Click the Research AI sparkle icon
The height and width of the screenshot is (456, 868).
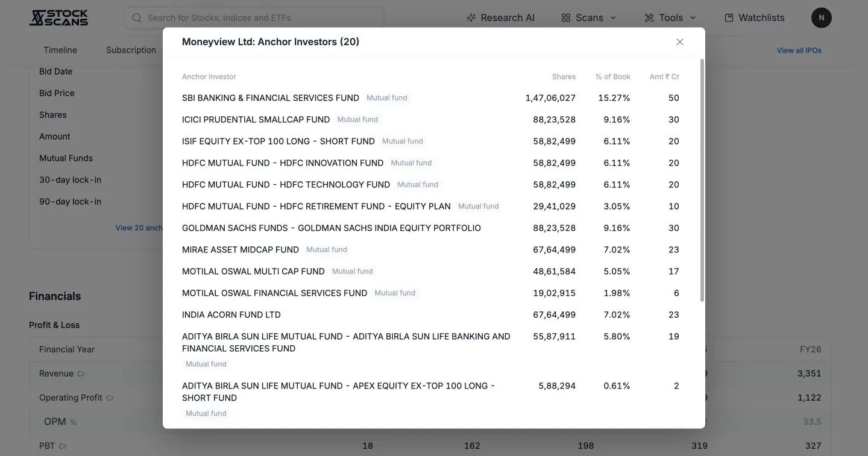471,18
